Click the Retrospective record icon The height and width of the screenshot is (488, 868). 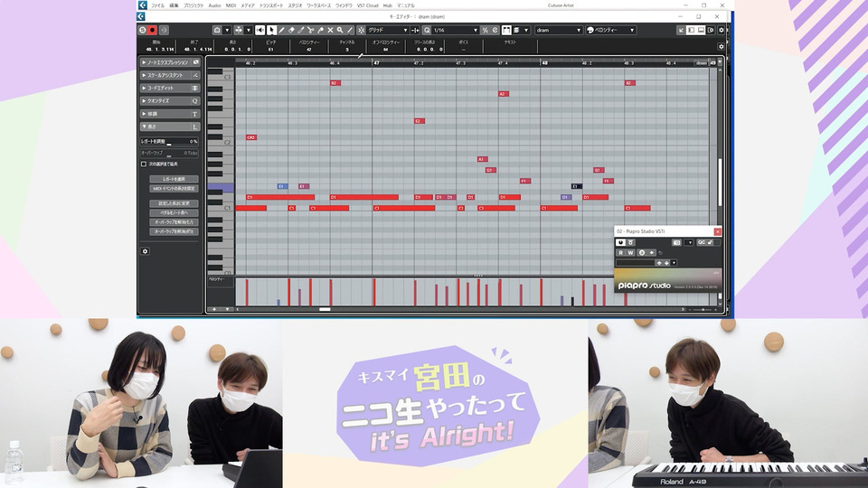(x=164, y=30)
